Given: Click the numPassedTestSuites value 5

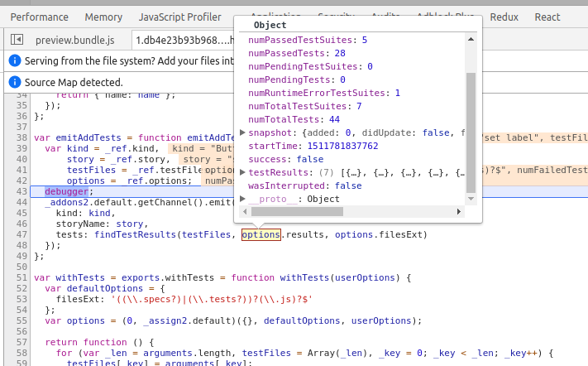Looking at the screenshot, I should pyautogui.click(x=365, y=40).
